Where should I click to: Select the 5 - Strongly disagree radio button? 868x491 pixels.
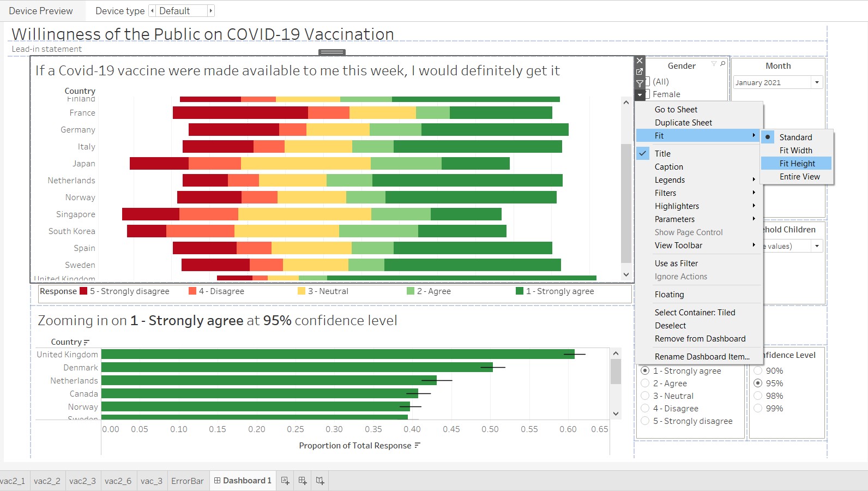[645, 421]
